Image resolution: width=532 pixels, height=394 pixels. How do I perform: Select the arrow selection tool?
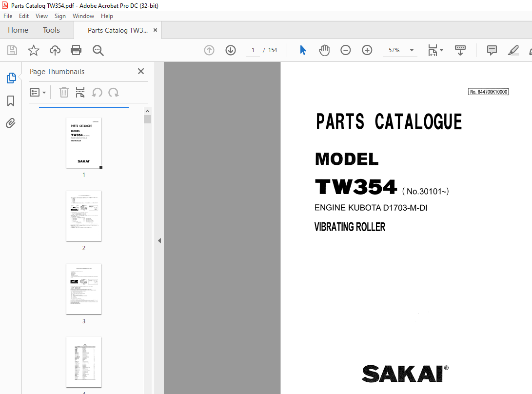click(x=303, y=50)
